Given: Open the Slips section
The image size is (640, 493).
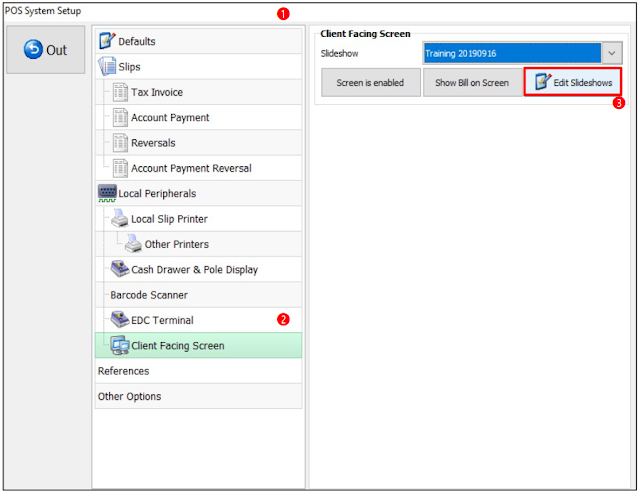Looking at the screenshot, I should tap(199, 67).
